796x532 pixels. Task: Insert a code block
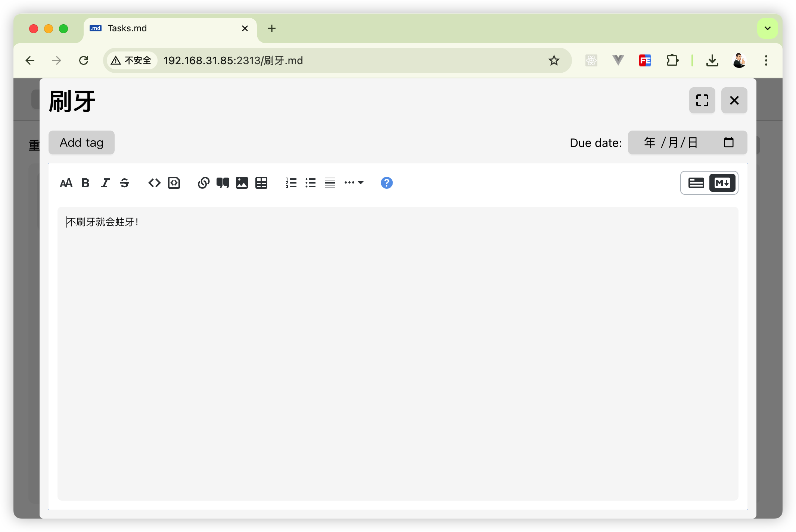click(x=174, y=183)
